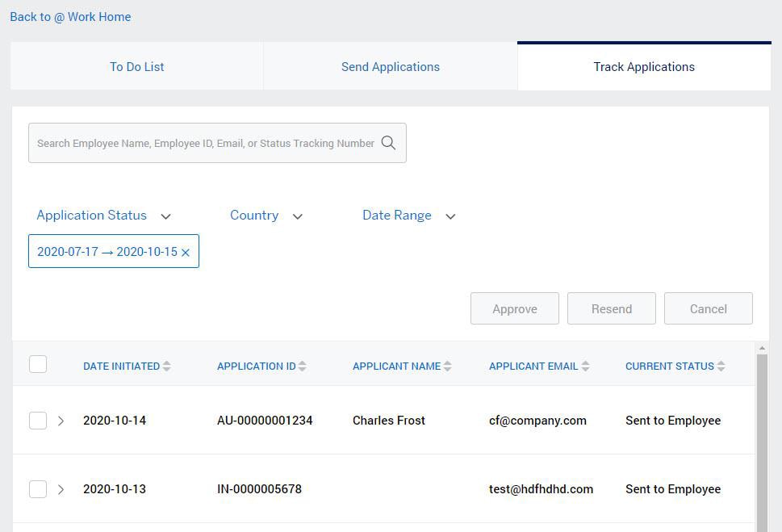Check the box for the 2020-10-13 application

point(38,489)
